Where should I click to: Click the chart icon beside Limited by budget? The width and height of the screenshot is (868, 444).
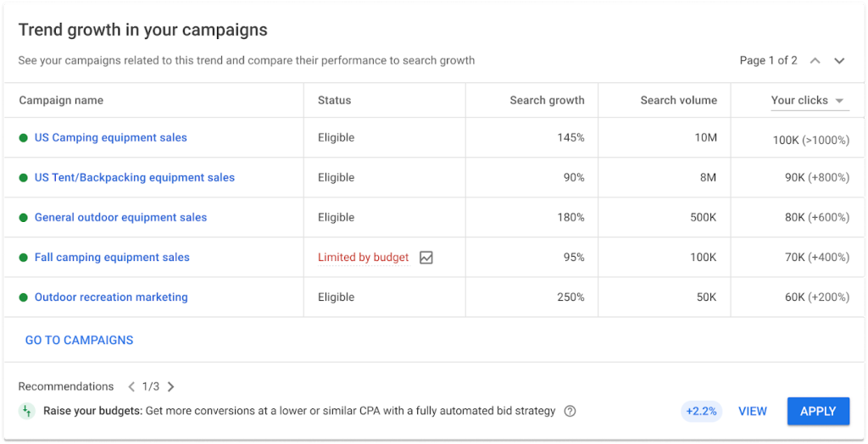pos(426,258)
